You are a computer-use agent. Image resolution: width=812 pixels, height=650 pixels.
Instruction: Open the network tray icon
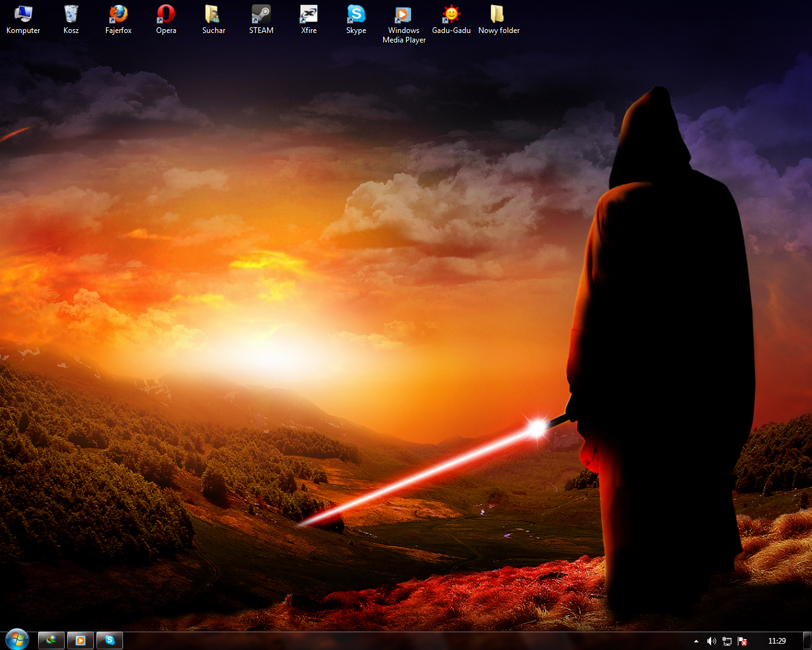tap(727, 641)
